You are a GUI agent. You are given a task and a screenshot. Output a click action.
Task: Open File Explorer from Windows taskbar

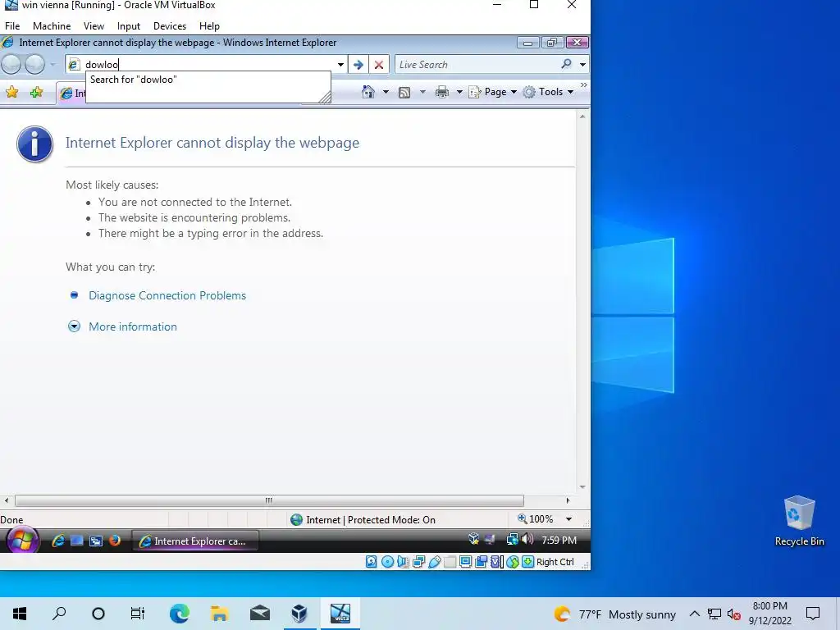[220, 614]
